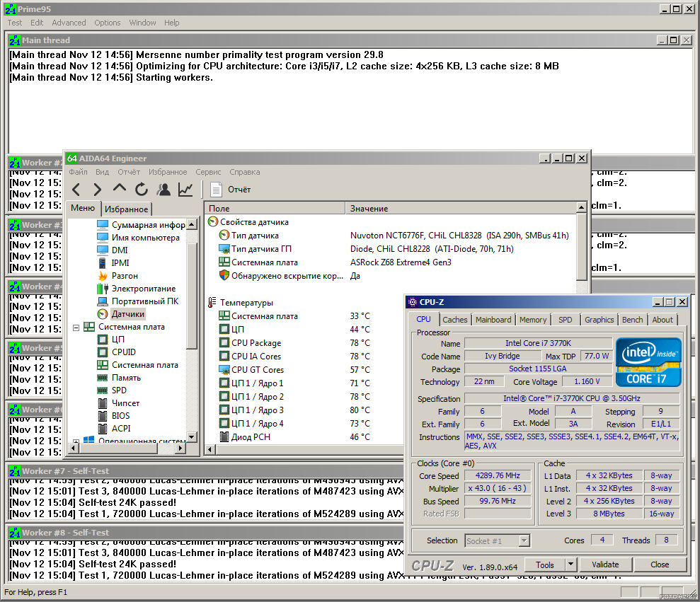Collapse Системная плата tree node

click(76, 328)
